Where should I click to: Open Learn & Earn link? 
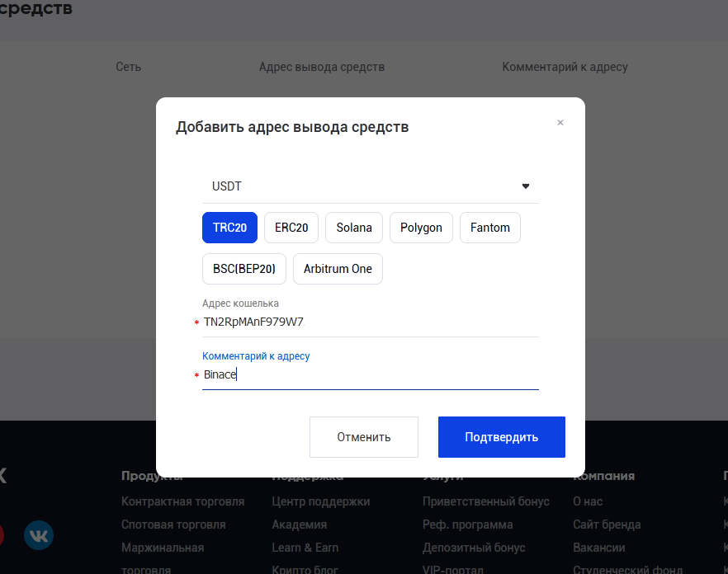click(x=305, y=548)
